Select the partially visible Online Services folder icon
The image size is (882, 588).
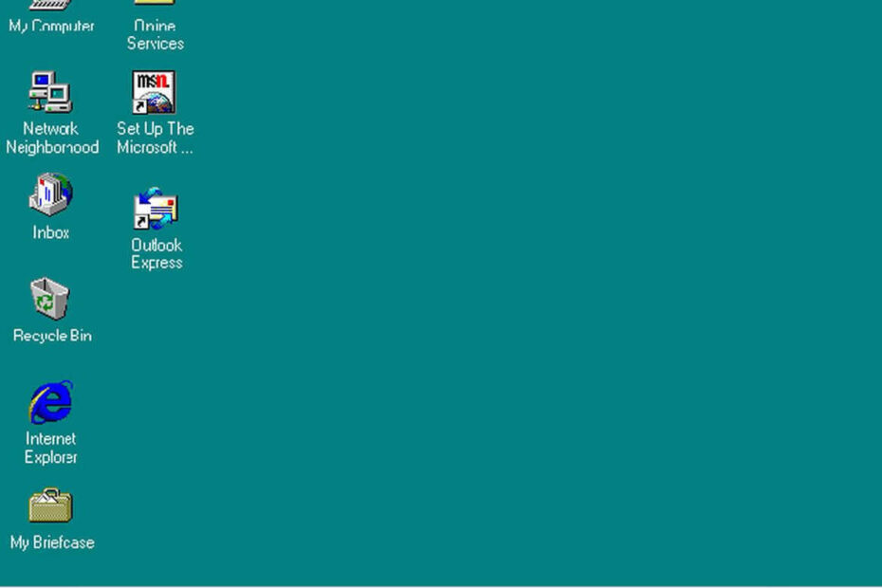155,3
